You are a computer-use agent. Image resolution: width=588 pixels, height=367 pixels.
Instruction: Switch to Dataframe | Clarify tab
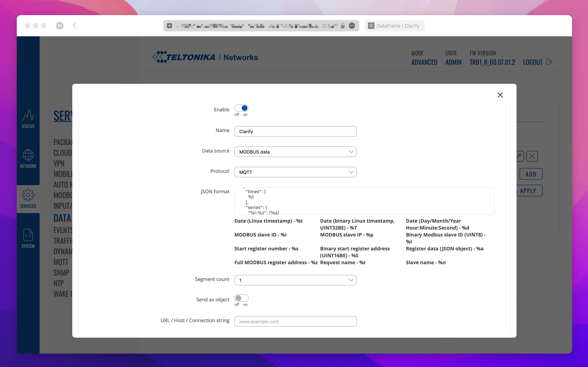[x=394, y=26]
